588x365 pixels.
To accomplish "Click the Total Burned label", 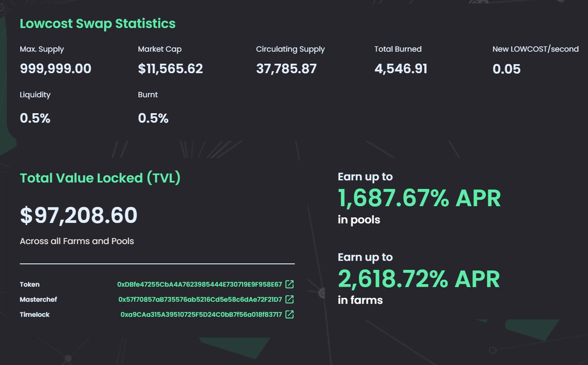I will pyautogui.click(x=398, y=49).
